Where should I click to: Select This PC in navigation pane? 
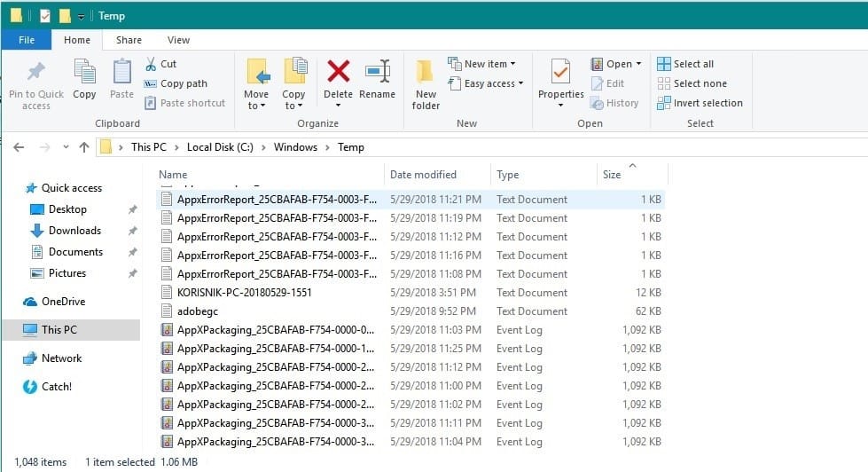[71, 330]
